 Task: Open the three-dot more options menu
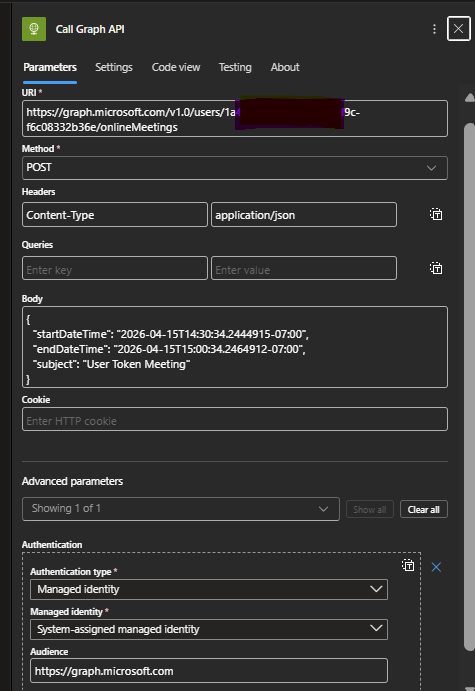pyautogui.click(x=434, y=29)
